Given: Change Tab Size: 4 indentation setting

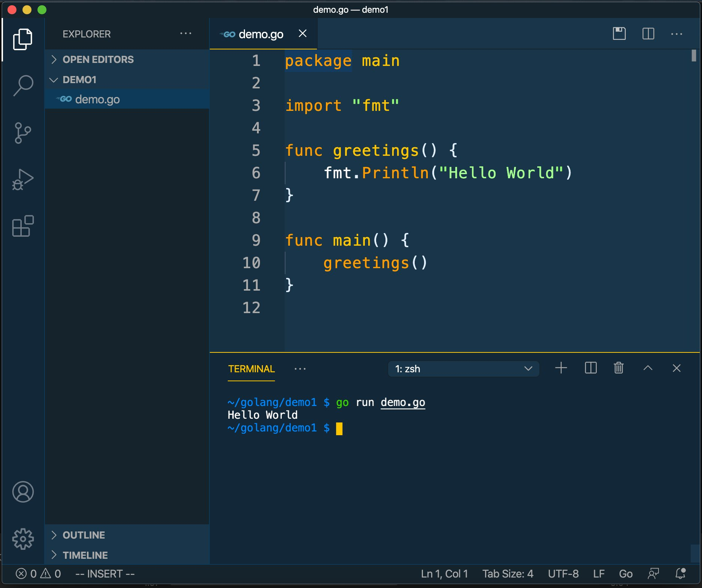Looking at the screenshot, I should (x=508, y=574).
